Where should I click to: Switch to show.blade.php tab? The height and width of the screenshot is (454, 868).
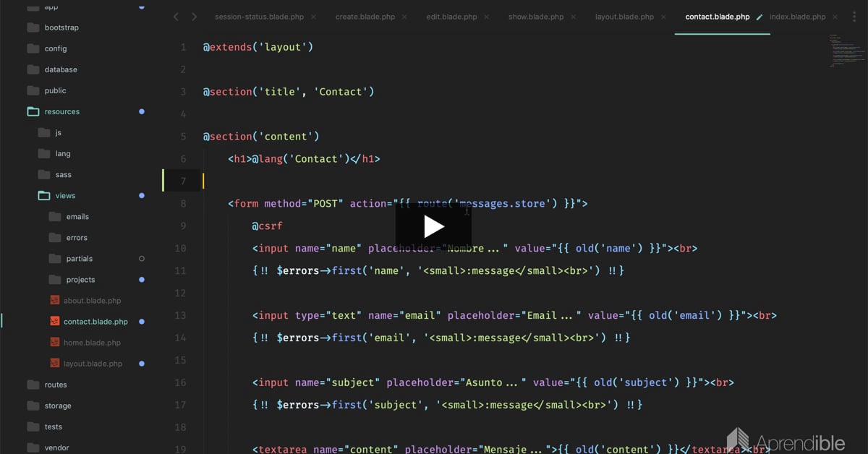(536, 17)
